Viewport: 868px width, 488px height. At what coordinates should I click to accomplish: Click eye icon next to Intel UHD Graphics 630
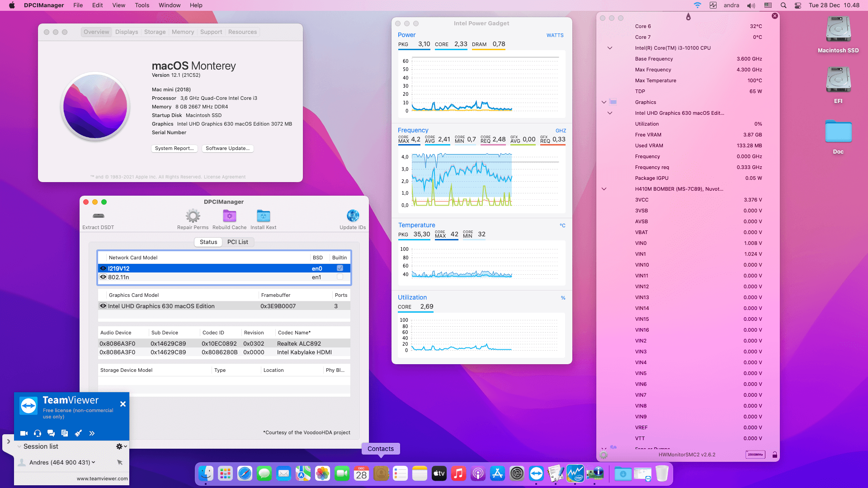click(x=103, y=306)
